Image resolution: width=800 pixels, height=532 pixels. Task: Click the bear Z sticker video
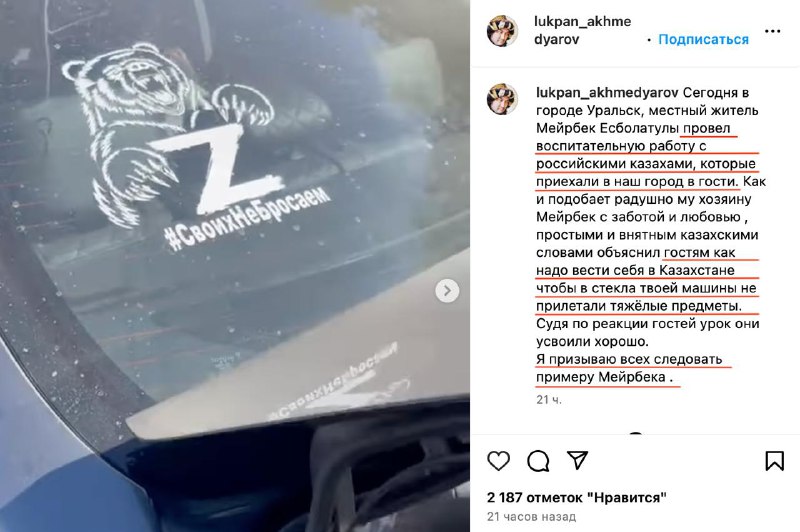tap(235, 266)
